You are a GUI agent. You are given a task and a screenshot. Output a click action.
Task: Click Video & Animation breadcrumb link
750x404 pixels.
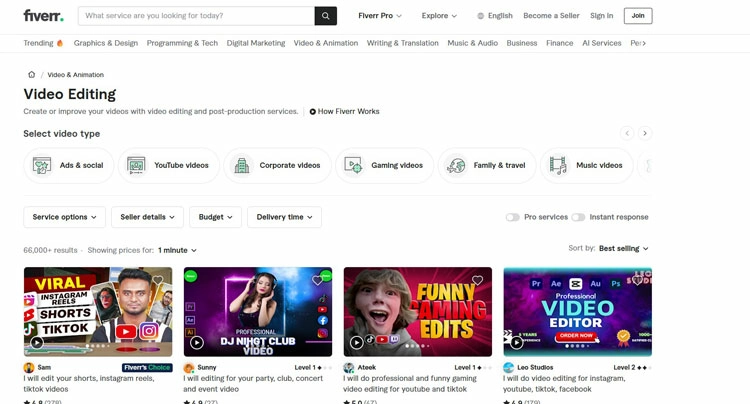[x=76, y=75]
